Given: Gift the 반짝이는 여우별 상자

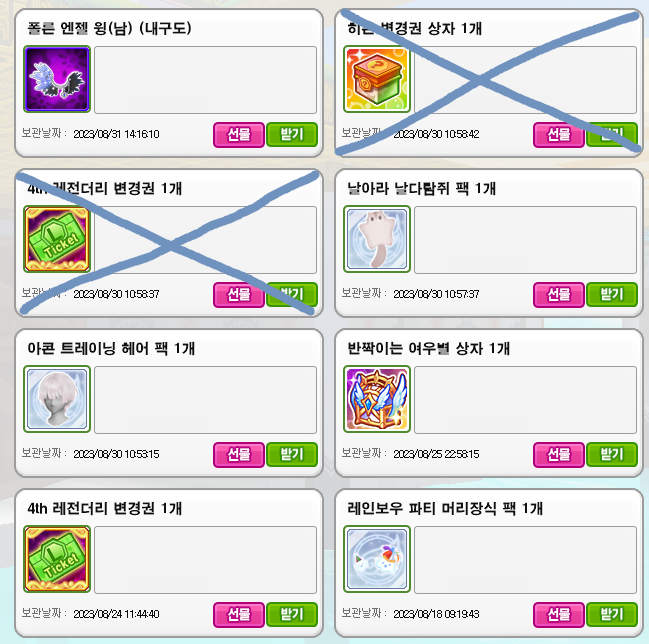Looking at the screenshot, I should pyautogui.click(x=559, y=454).
